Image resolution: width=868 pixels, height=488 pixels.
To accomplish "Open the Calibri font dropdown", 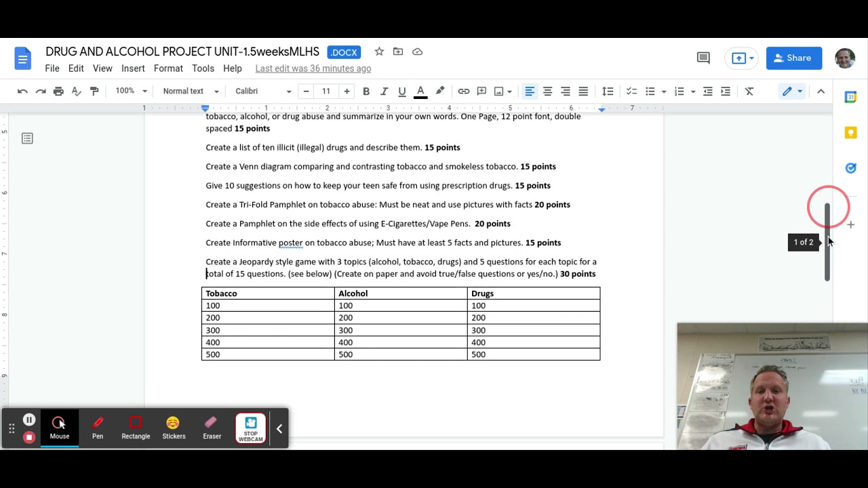I will click(x=263, y=91).
